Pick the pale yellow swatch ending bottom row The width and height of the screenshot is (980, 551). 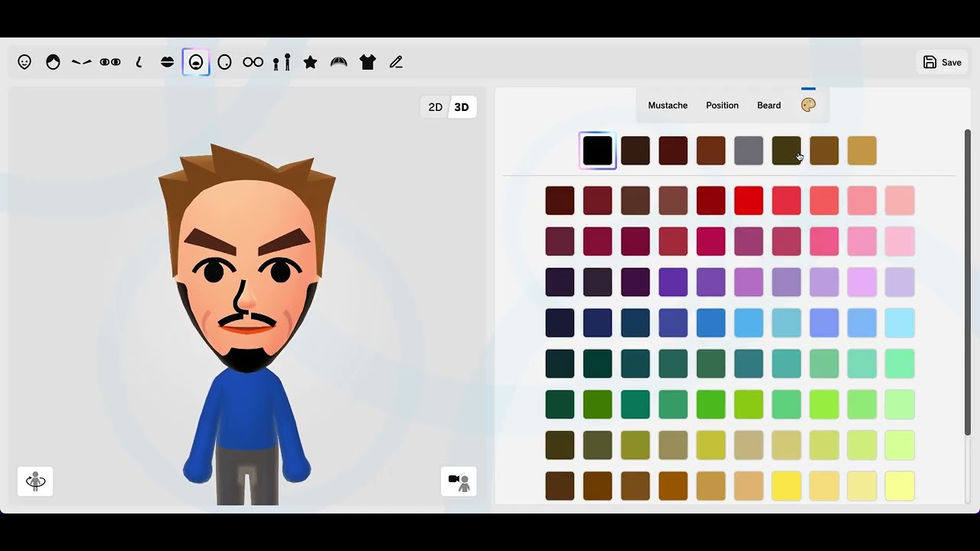coord(900,486)
